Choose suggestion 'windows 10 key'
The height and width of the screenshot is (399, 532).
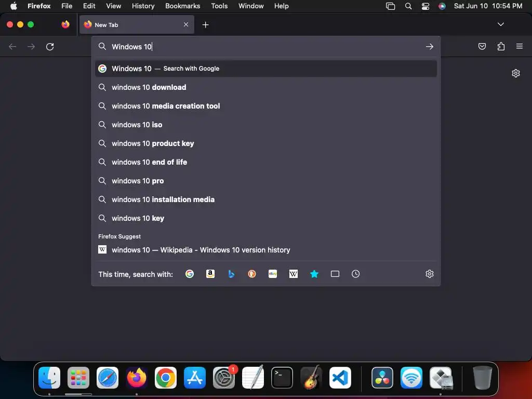pyautogui.click(x=266, y=218)
